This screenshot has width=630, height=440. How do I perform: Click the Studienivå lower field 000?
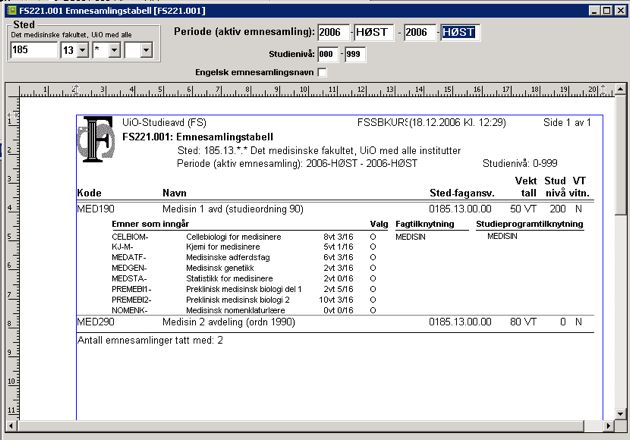tap(328, 54)
